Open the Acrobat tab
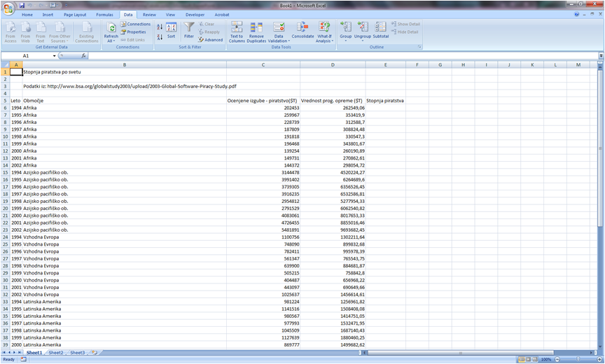 tap(222, 15)
